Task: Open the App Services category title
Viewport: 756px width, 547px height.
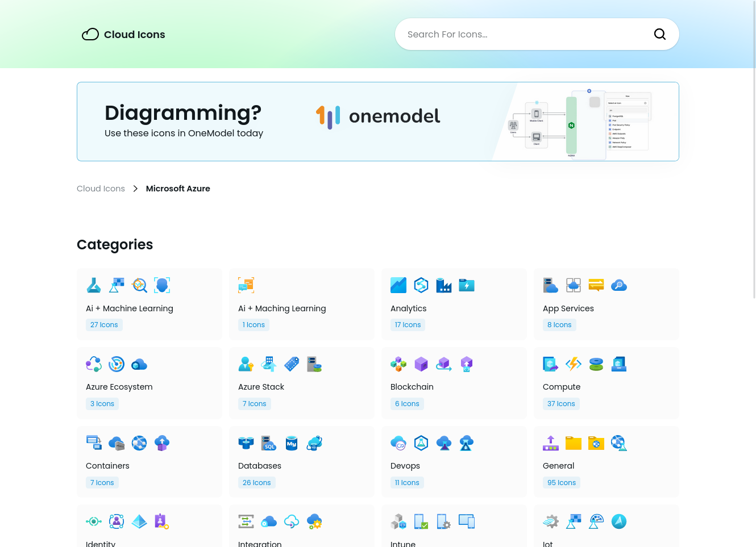Action: [x=568, y=308]
